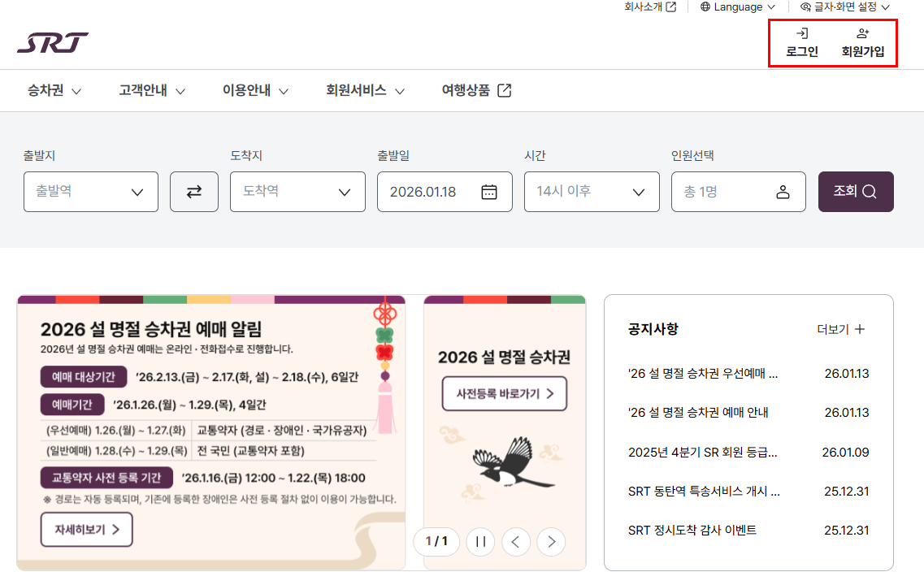Screen dimensions: 924x585
Task: Expand the 회원서비스 menu chevron
Action: (x=400, y=91)
